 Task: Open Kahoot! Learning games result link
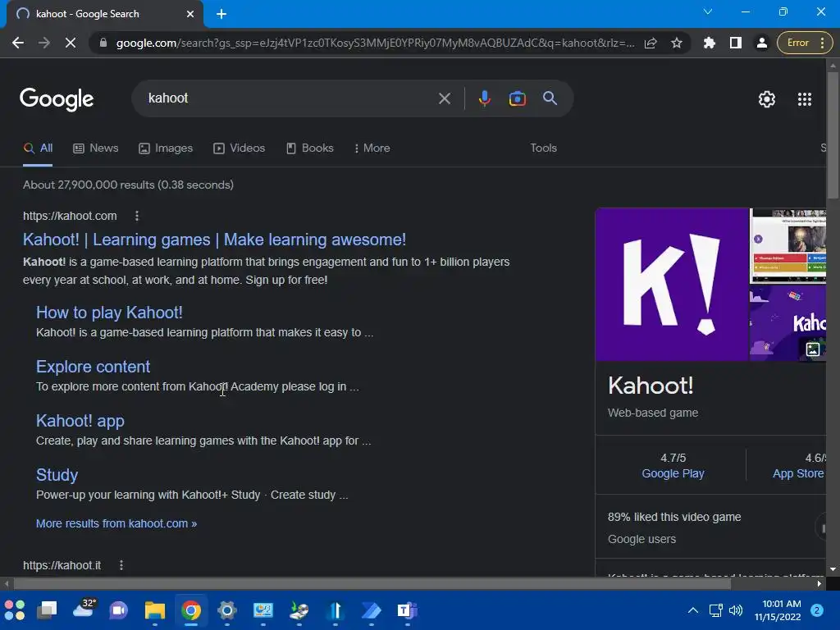(214, 240)
